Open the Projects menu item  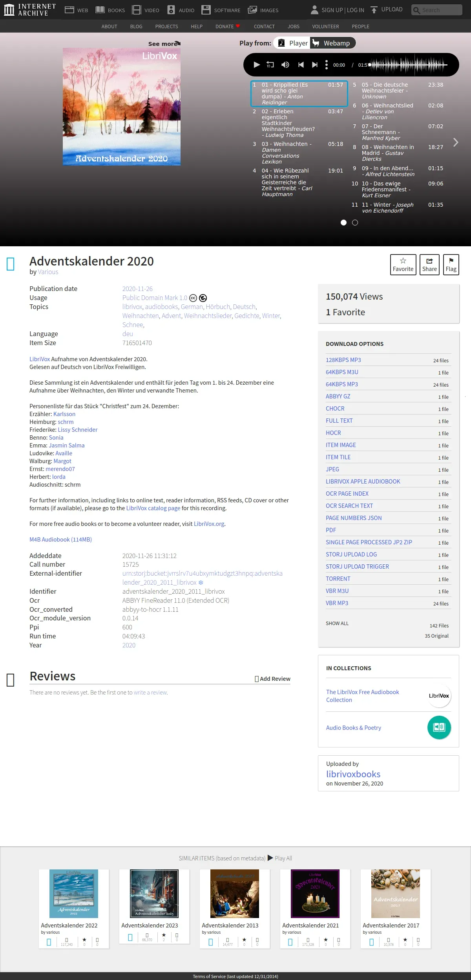point(166,27)
